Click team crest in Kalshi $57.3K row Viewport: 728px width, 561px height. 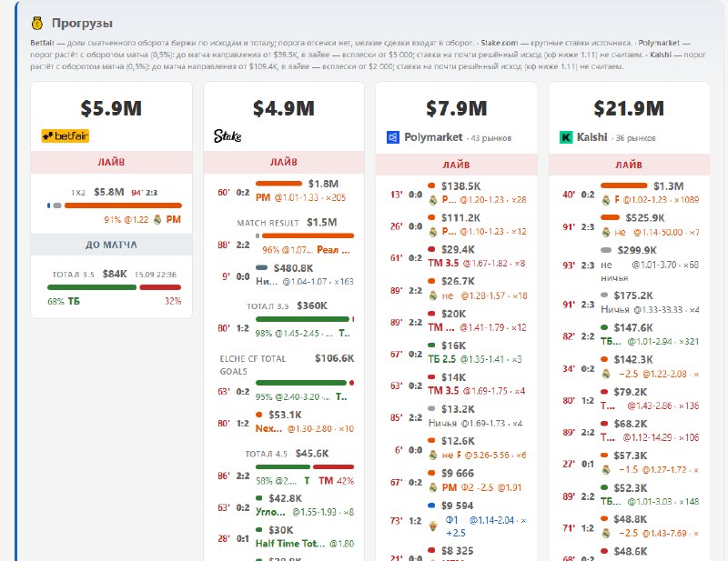coord(606,469)
